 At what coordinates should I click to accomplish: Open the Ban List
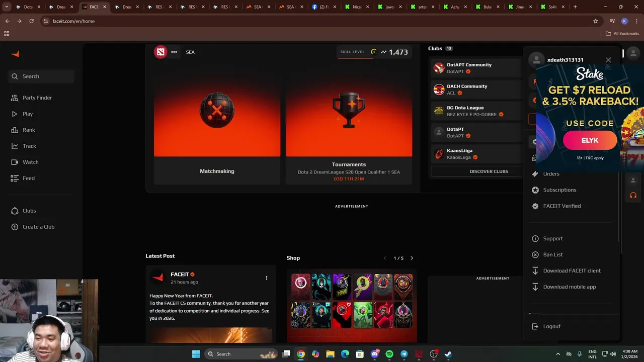(552, 254)
